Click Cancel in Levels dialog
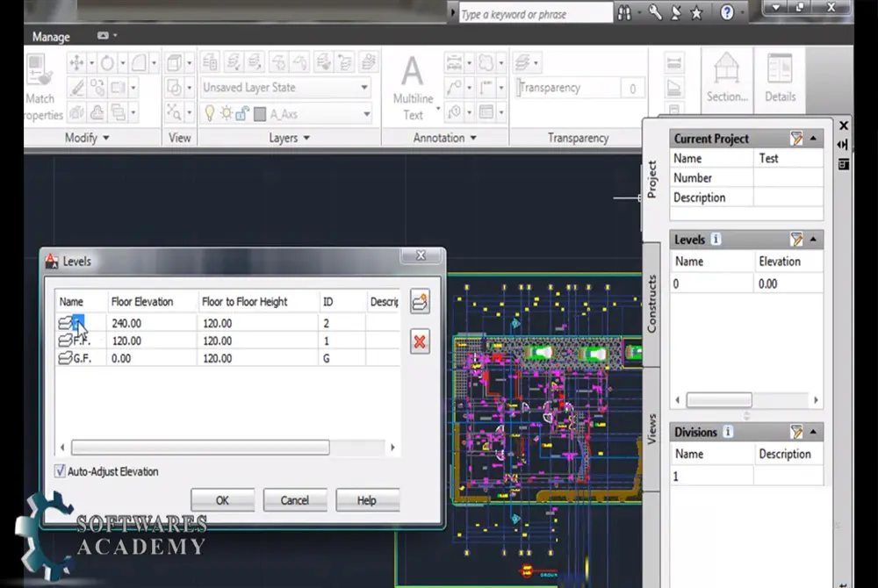The height and width of the screenshot is (588, 878). click(294, 500)
